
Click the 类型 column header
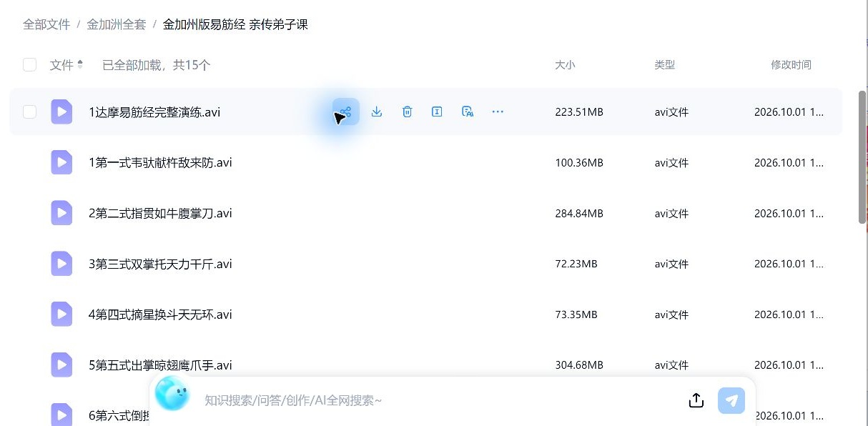pos(664,65)
